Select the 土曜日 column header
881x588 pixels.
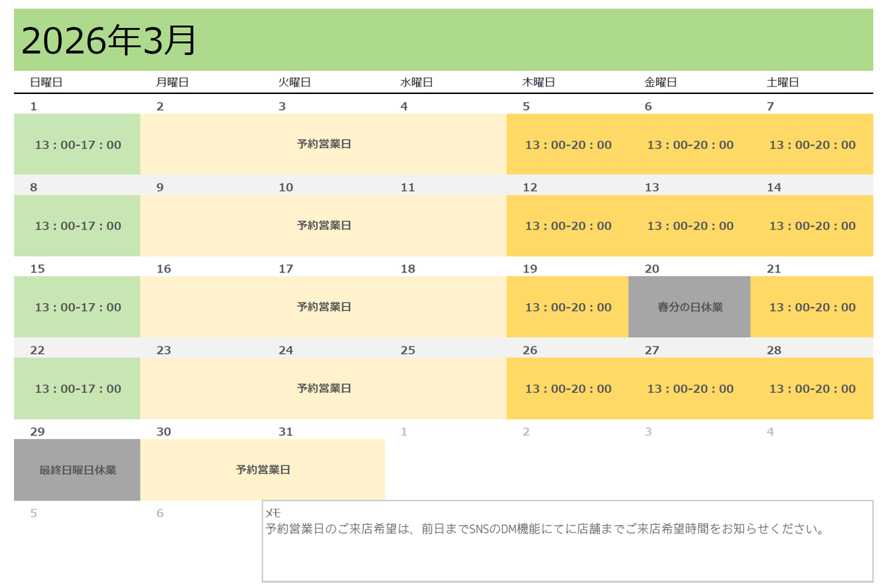coord(783,82)
